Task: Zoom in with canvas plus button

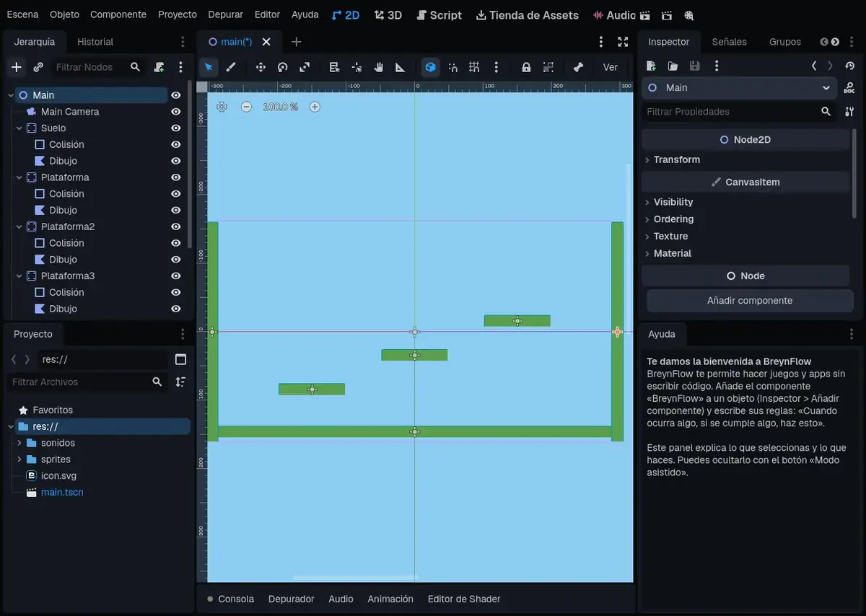Action: pos(315,107)
